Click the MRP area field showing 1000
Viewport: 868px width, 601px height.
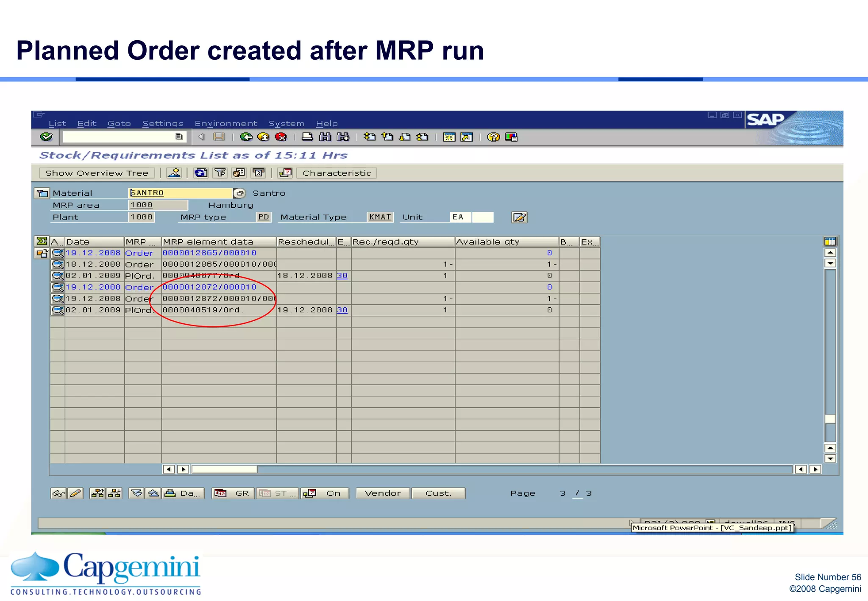158,205
